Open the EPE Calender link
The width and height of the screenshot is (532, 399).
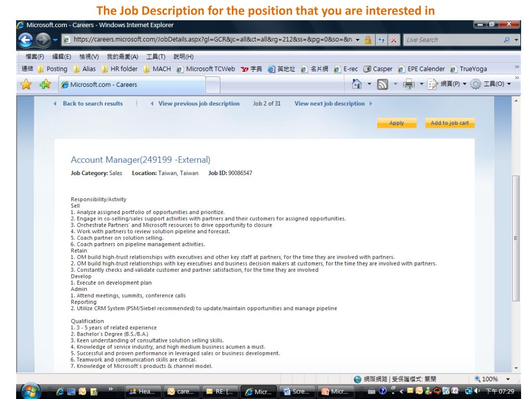pyautogui.click(x=421, y=69)
